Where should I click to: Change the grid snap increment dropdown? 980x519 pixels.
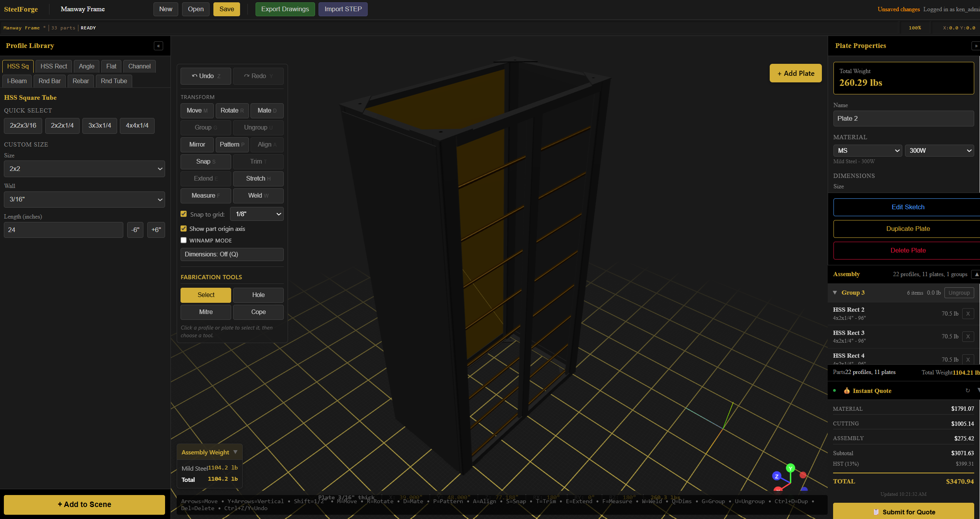tap(256, 214)
